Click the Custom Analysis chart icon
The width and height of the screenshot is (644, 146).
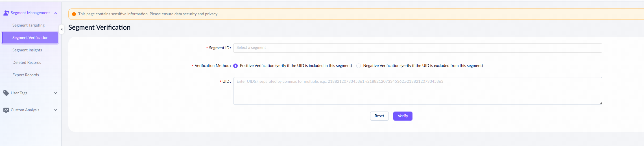pos(6,110)
